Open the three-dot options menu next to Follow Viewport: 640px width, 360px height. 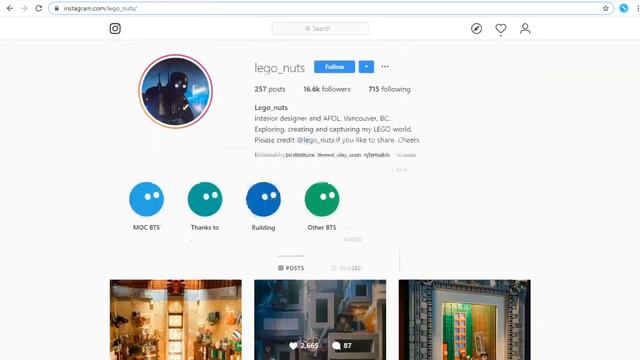coord(385,67)
